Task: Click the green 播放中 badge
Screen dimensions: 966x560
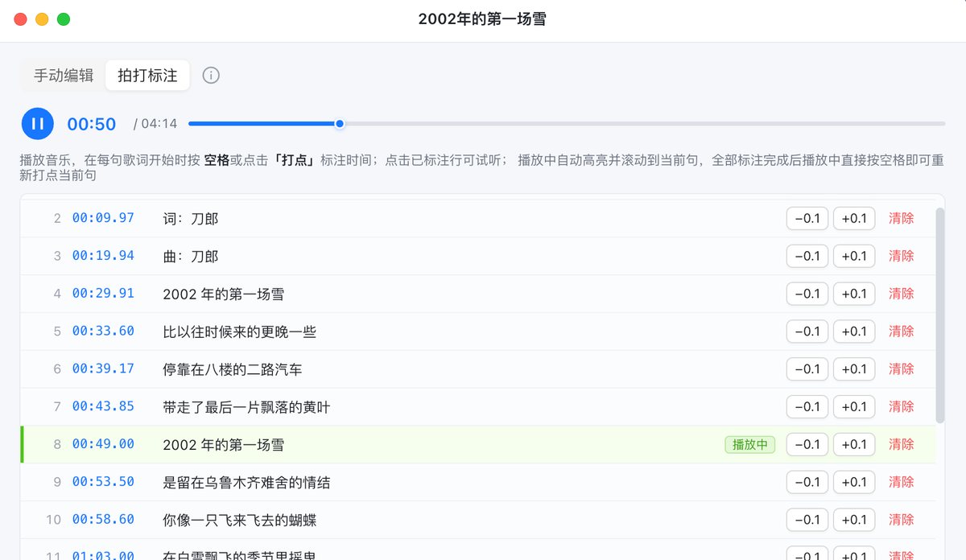Action: coord(750,444)
